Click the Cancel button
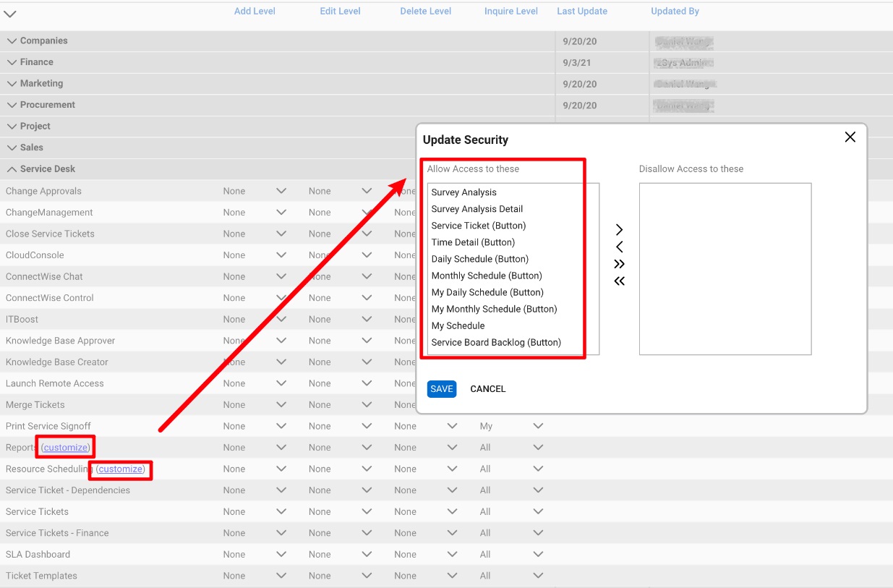This screenshot has height=588, width=893. [x=487, y=389]
